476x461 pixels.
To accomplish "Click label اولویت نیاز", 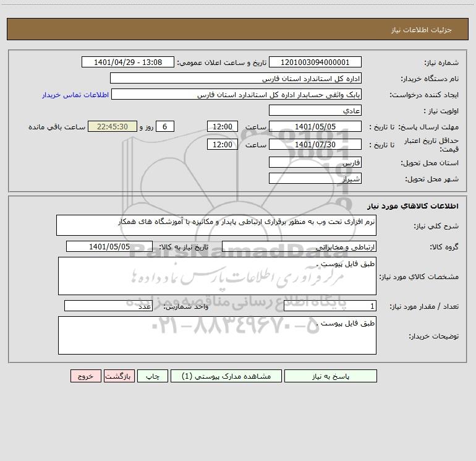I will click(441, 111).
